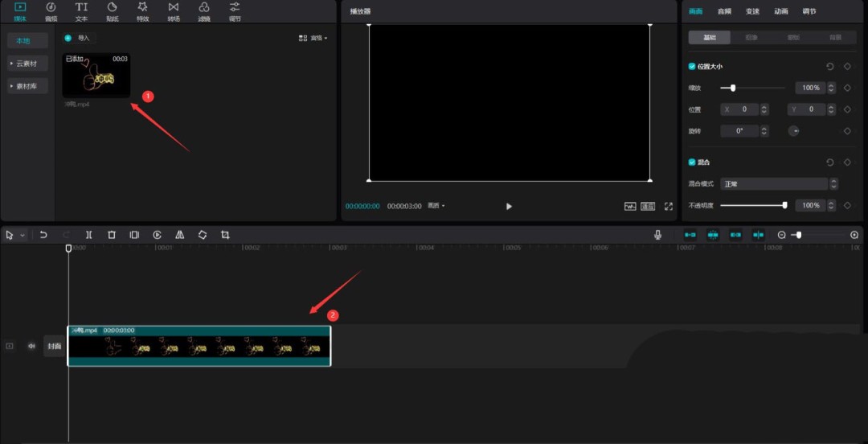Add keyframe for 旋转 rotation
The height and width of the screenshot is (444, 868).
[847, 131]
